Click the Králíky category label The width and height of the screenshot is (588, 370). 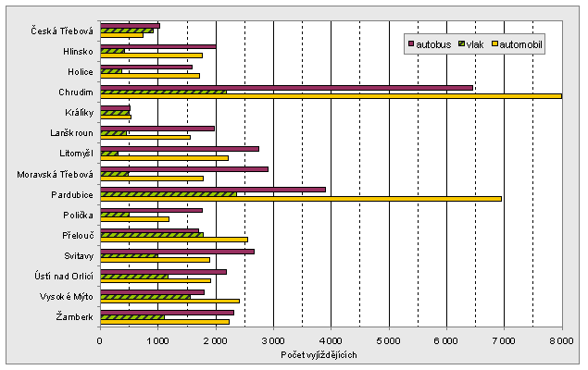point(79,113)
